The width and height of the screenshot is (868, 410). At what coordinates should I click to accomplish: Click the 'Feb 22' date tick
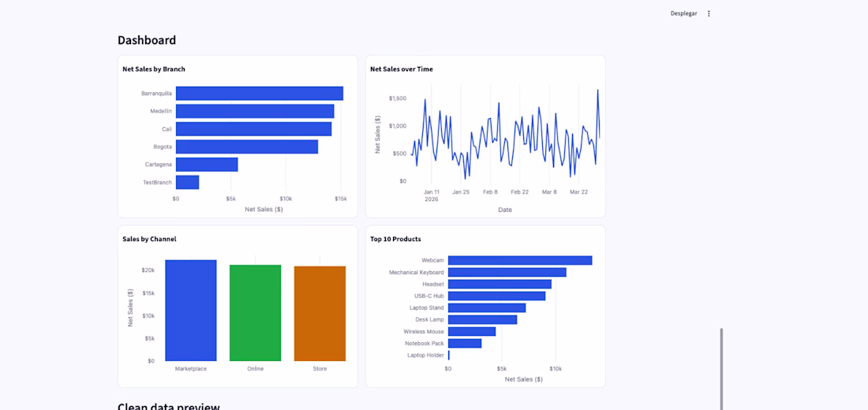coord(520,192)
